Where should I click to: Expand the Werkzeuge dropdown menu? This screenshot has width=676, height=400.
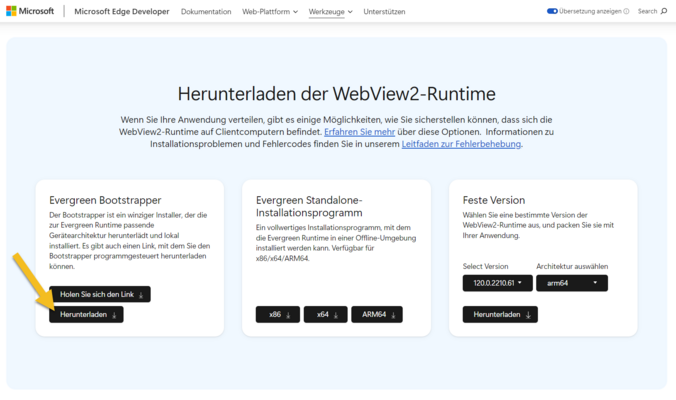[330, 11]
